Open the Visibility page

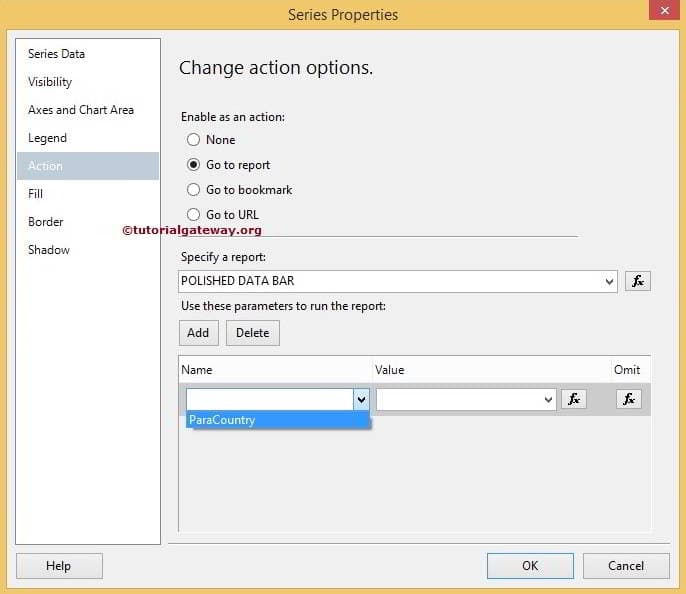click(50, 82)
